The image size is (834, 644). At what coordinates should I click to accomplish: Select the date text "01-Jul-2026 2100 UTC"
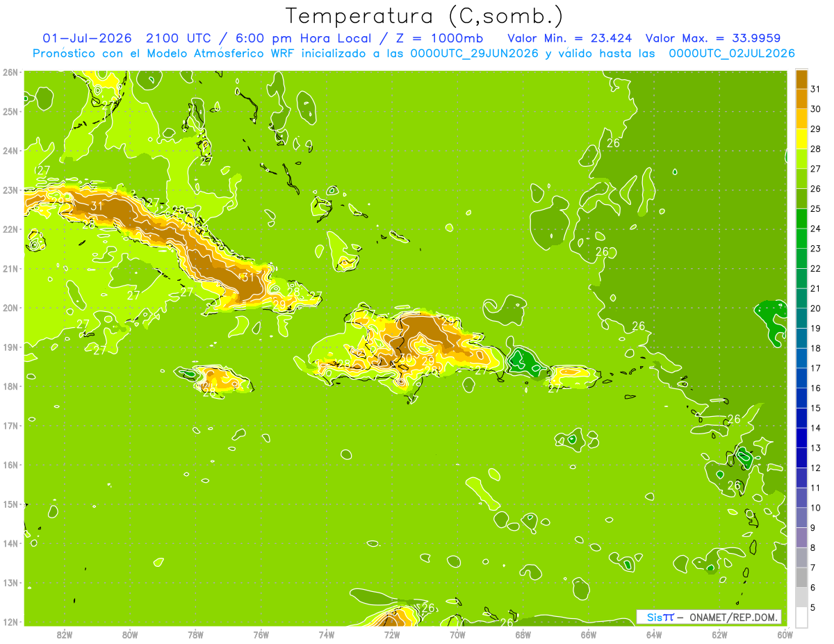coord(126,38)
